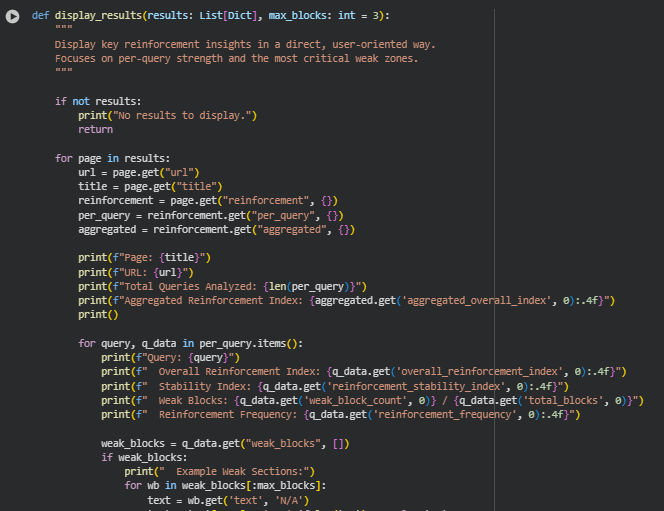The height and width of the screenshot is (511, 664).
Task: Place cursor on url = page.get line
Action: tap(136, 172)
